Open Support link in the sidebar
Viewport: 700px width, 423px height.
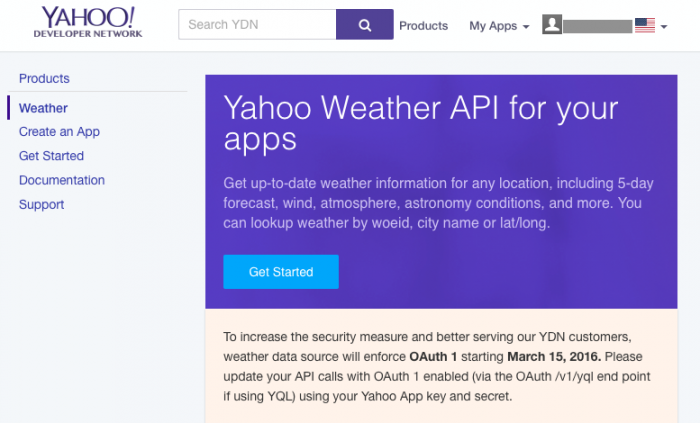tap(42, 204)
